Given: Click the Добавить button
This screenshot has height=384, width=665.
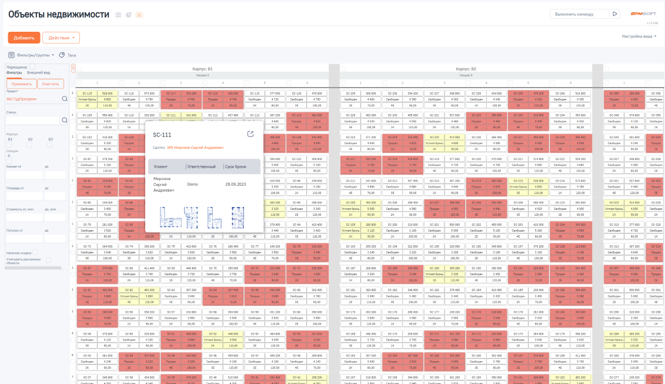Looking at the screenshot, I should point(24,38).
